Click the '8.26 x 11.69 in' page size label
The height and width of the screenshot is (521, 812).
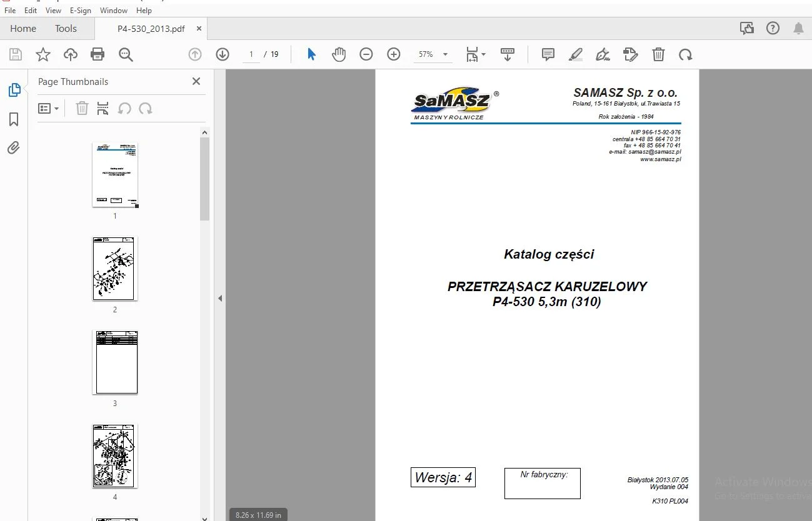(259, 515)
